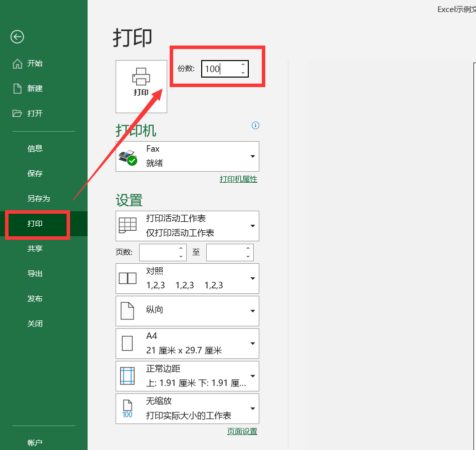Click the collated pages icon
The image size is (476, 450).
click(x=128, y=278)
